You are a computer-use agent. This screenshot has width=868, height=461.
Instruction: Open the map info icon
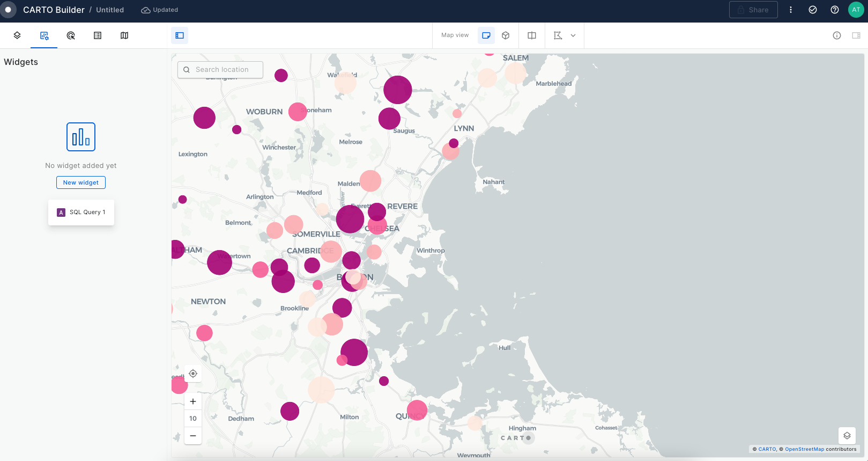click(836, 35)
